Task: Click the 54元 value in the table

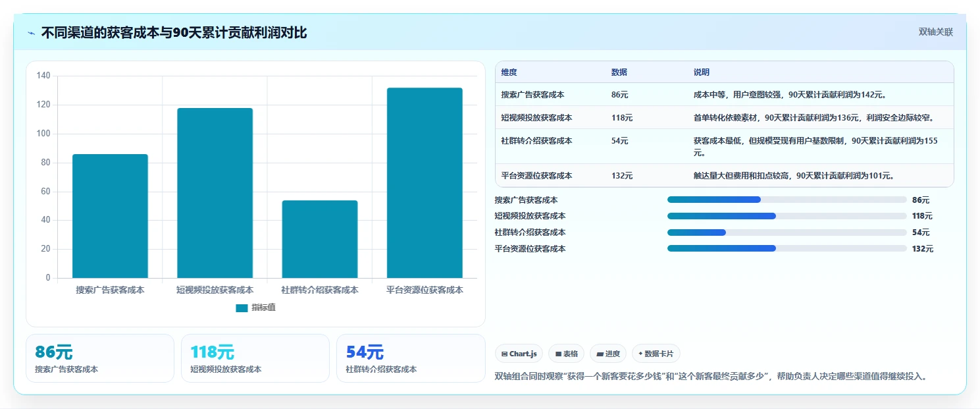Action: 620,141
